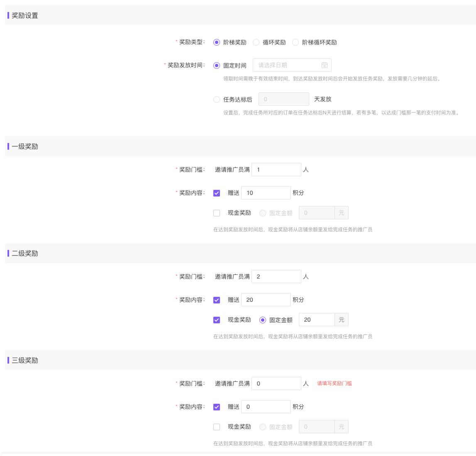Enable 现金奖励 checkbox in 一级奖励

(x=217, y=213)
